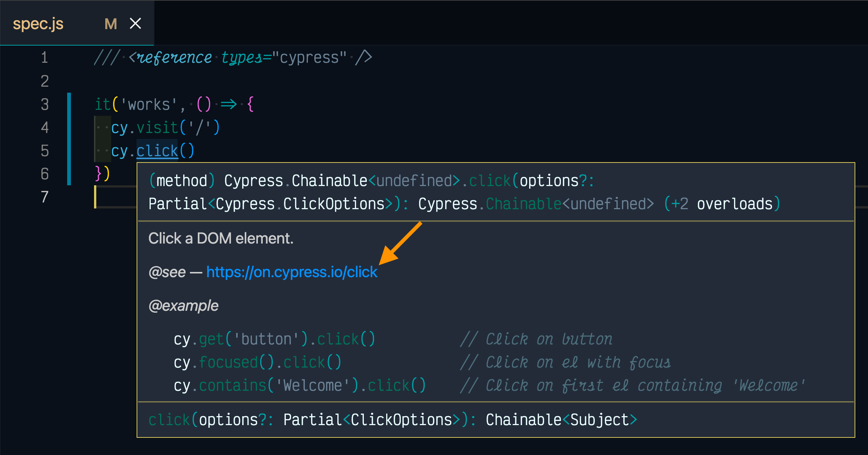The height and width of the screenshot is (455, 868).
Task: Place the cursor on cy.visit in line 4
Action: click(x=157, y=128)
